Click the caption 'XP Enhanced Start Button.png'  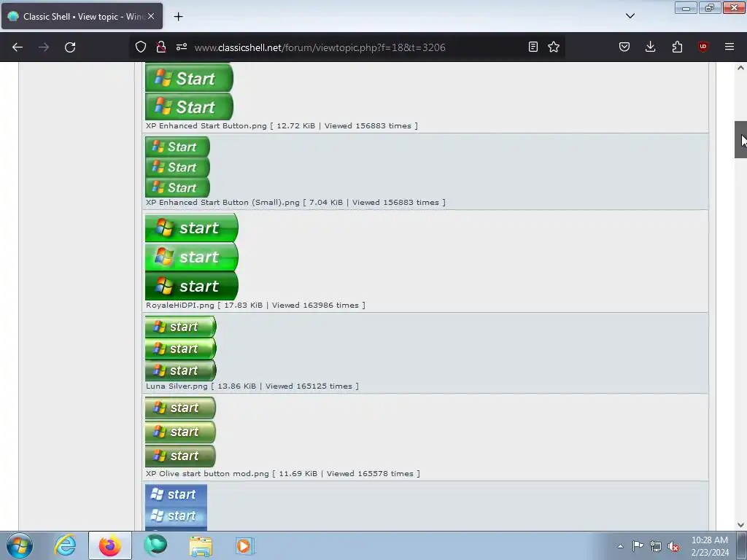[206, 125]
